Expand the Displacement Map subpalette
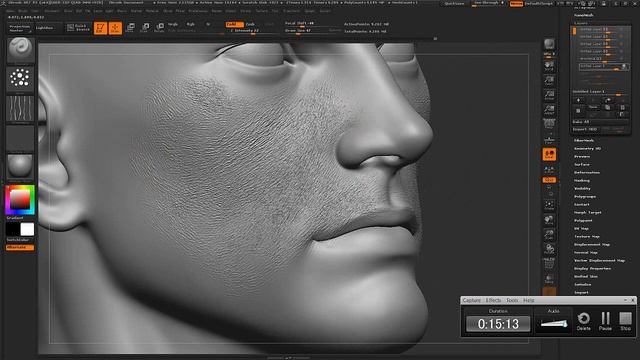Screen dimensions: 640x360 pos(592,244)
